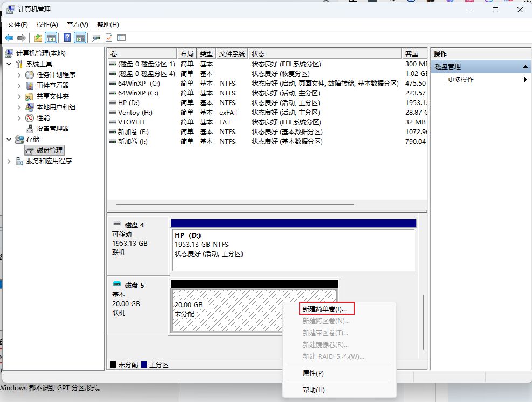Image resolution: width=532 pixels, height=402 pixels.
Task: Select Task Scheduler (任务计划程序) in tree
Action: (x=56, y=75)
